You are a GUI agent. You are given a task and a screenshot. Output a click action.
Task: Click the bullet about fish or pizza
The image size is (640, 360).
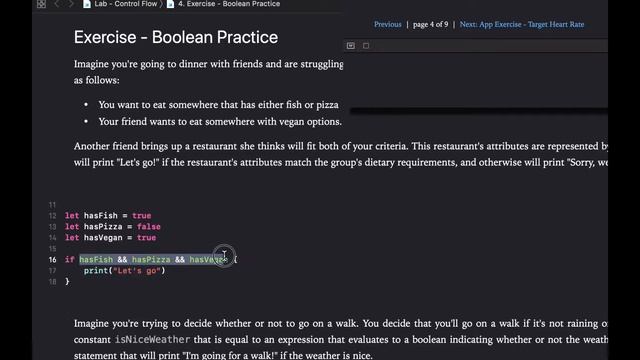pyautogui.click(x=218, y=105)
